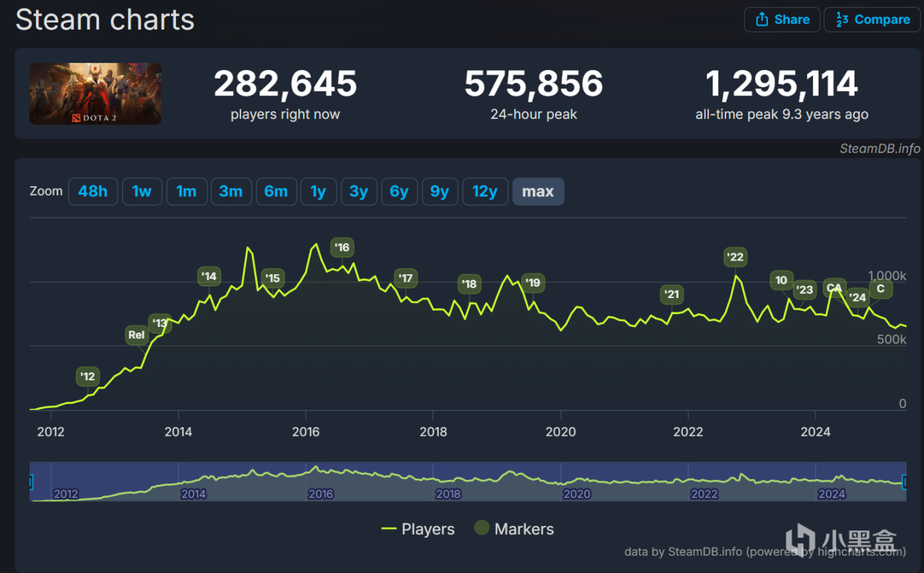
Task: Click the '21 chart marker
Action: (x=672, y=294)
